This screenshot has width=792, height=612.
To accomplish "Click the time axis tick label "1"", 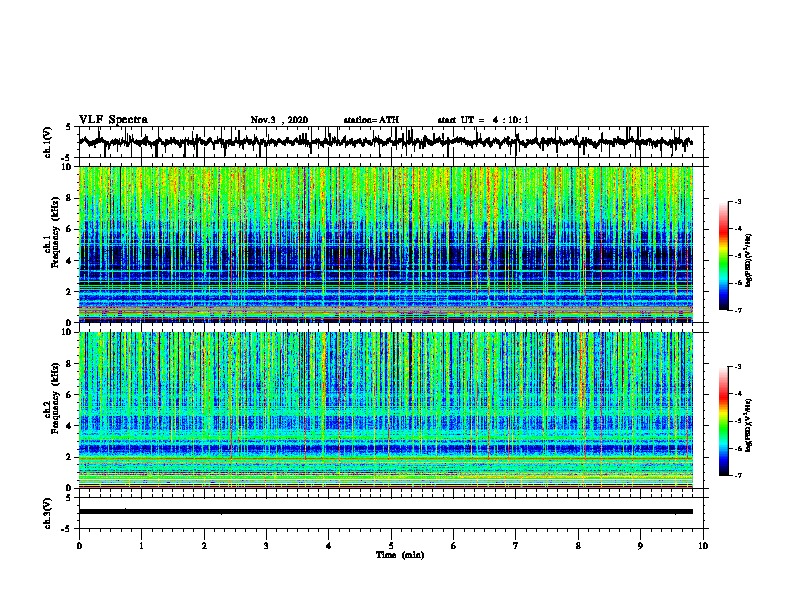I will point(141,546).
